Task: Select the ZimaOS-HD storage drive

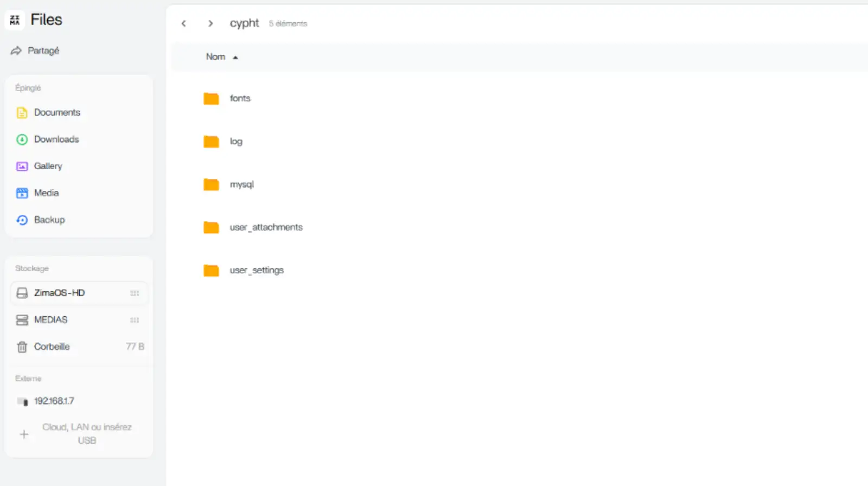Action: coord(59,293)
